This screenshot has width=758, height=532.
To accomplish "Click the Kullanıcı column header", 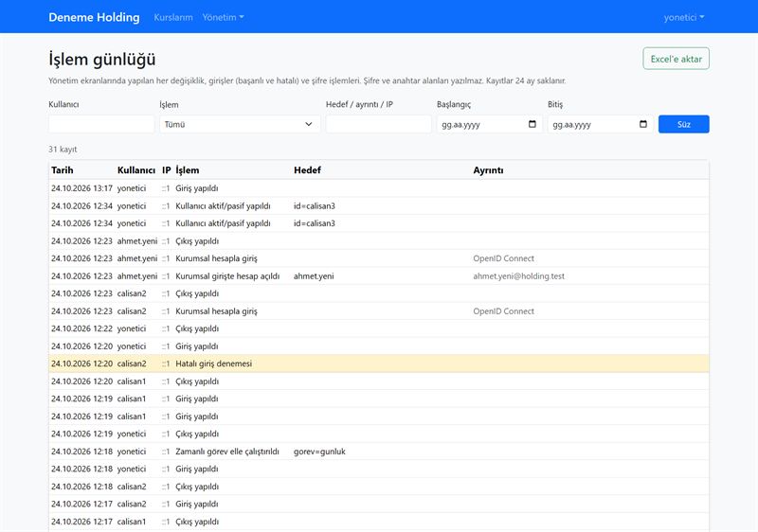I will (136, 170).
